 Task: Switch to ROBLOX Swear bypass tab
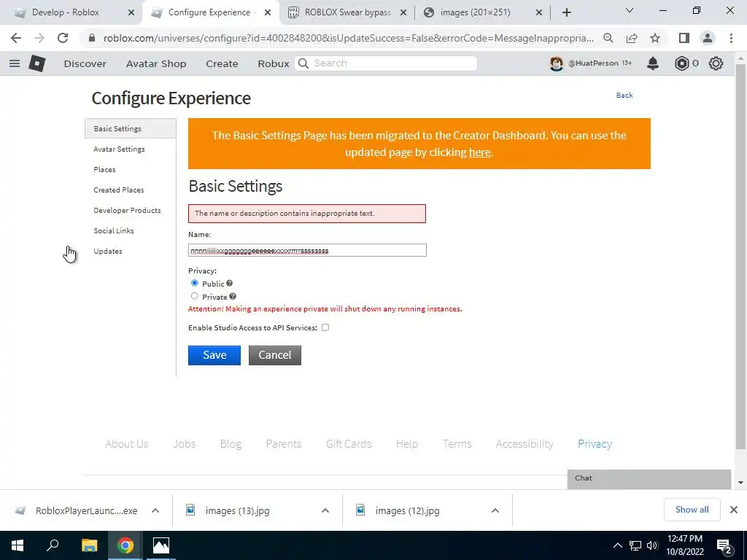[347, 12]
